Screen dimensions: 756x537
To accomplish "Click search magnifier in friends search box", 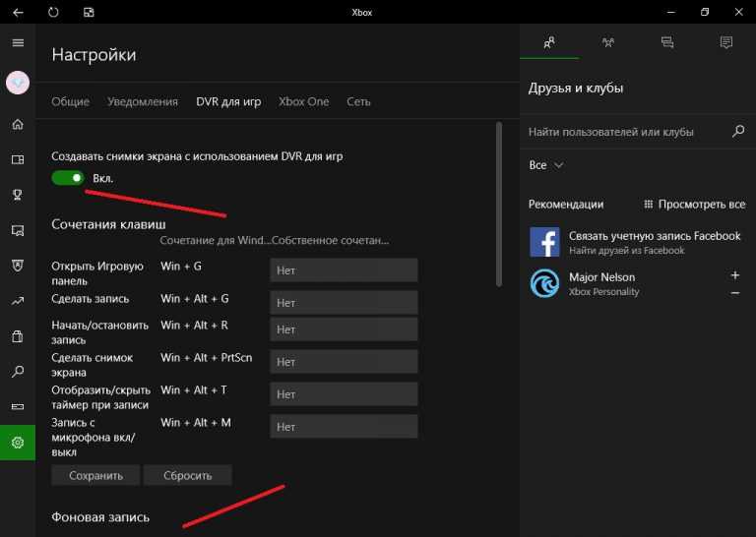I will (x=738, y=131).
